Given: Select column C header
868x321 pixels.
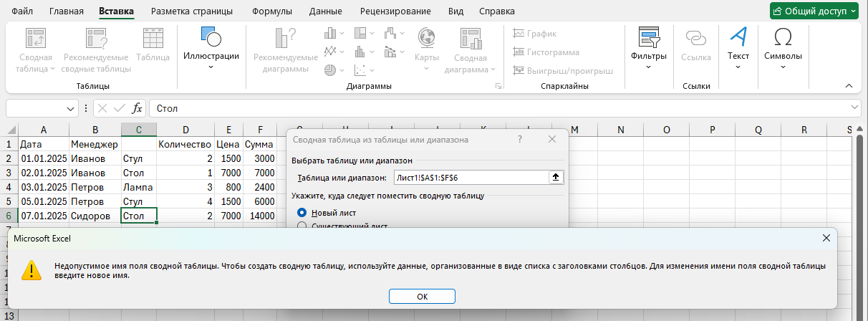Looking at the screenshot, I should pyautogui.click(x=139, y=130).
